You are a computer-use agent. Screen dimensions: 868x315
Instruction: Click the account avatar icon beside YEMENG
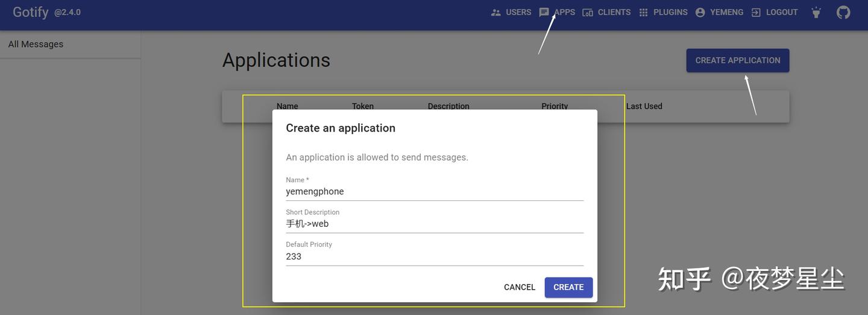(x=700, y=12)
